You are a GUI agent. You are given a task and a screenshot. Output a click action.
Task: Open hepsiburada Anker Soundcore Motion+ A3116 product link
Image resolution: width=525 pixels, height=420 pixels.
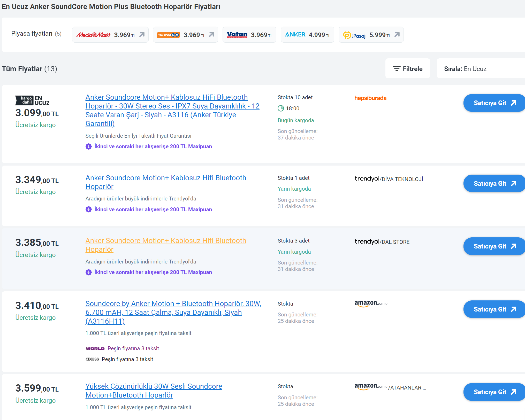[172, 110]
